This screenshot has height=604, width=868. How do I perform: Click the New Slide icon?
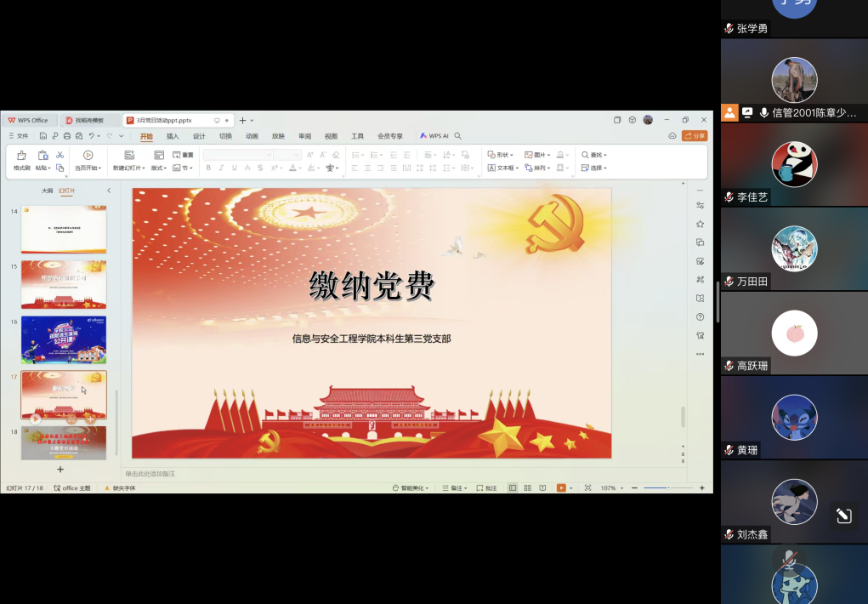pos(129,156)
